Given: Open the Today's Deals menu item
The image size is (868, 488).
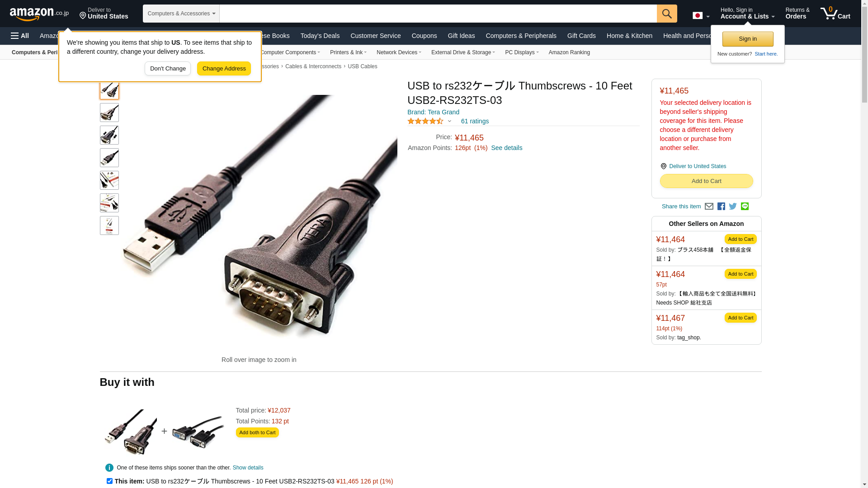Looking at the screenshot, I should (x=320, y=36).
